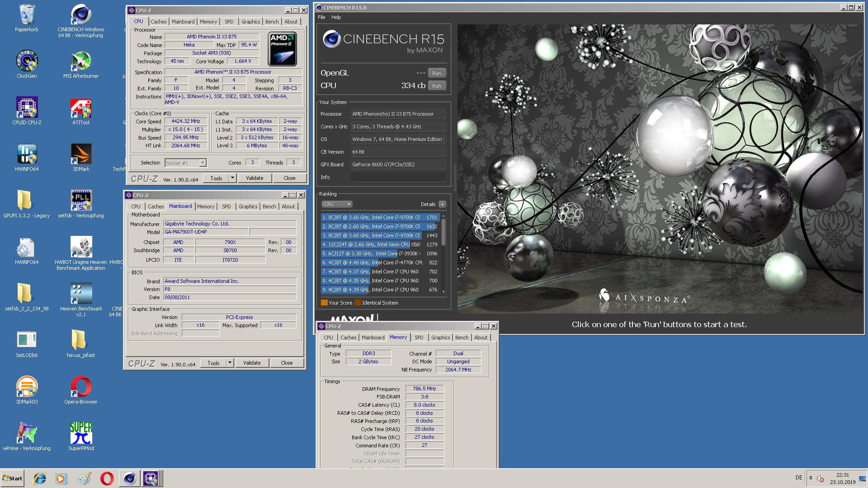Open the Papierkorb recycle bin icon

[27, 18]
